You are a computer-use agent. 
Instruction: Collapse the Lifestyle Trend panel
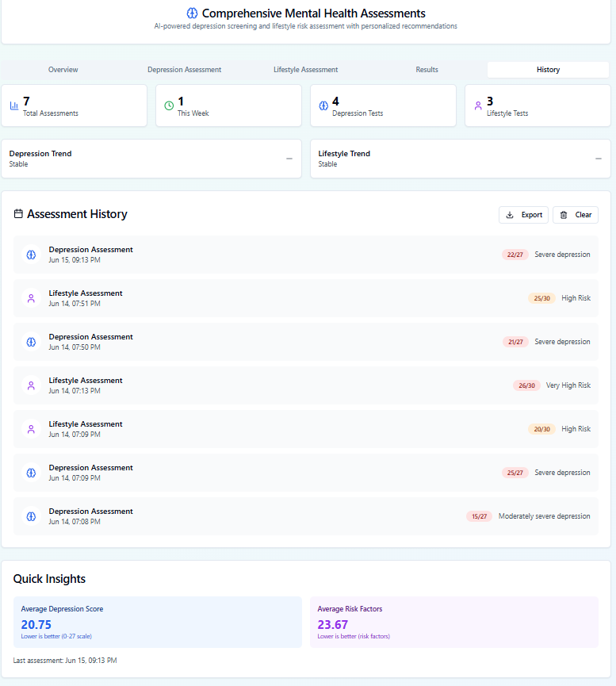coord(599,158)
